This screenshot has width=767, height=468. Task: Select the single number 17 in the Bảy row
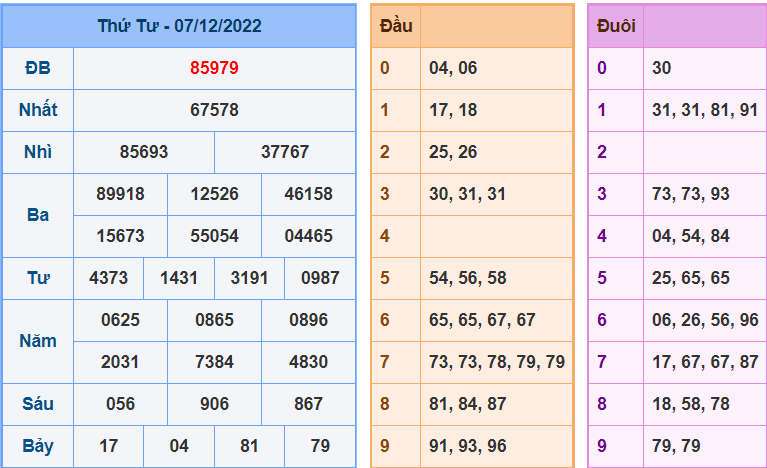109,446
